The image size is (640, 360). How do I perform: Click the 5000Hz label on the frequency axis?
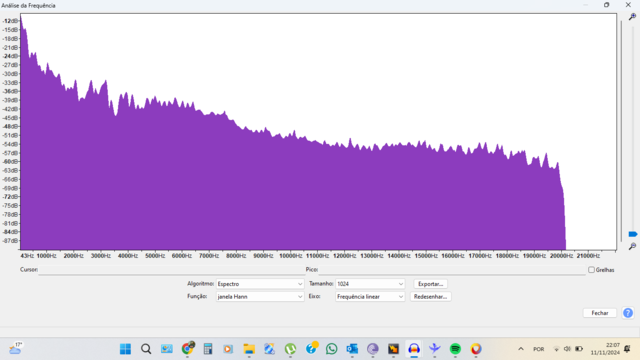pyautogui.click(x=155, y=256)
